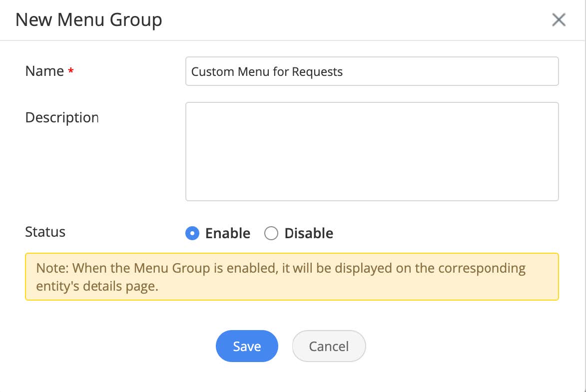
Task: Click the red required asterisk next to Name
Action: pos(71,72)
